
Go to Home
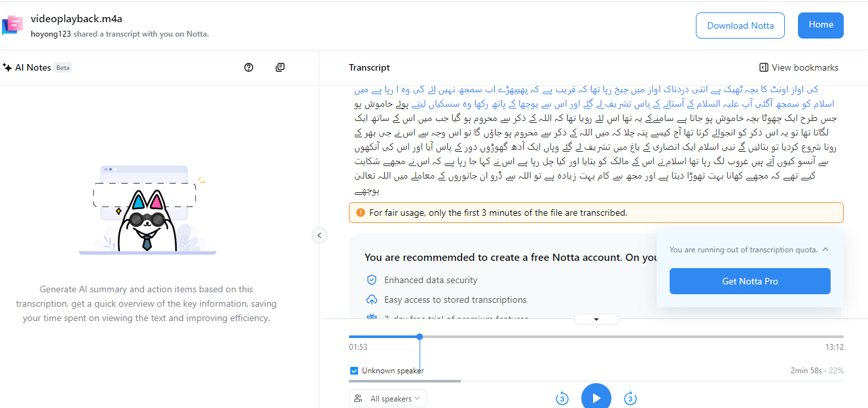coord(820,25)
